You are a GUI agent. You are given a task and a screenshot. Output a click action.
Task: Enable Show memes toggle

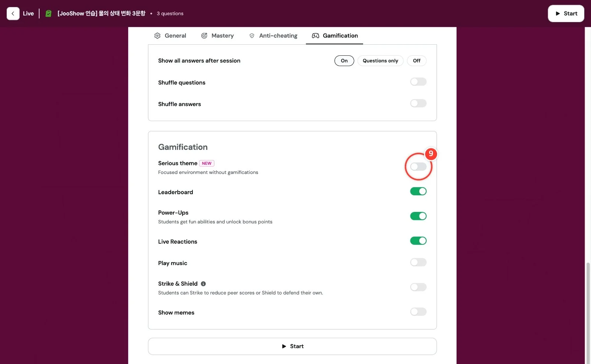tap(418, 312)
